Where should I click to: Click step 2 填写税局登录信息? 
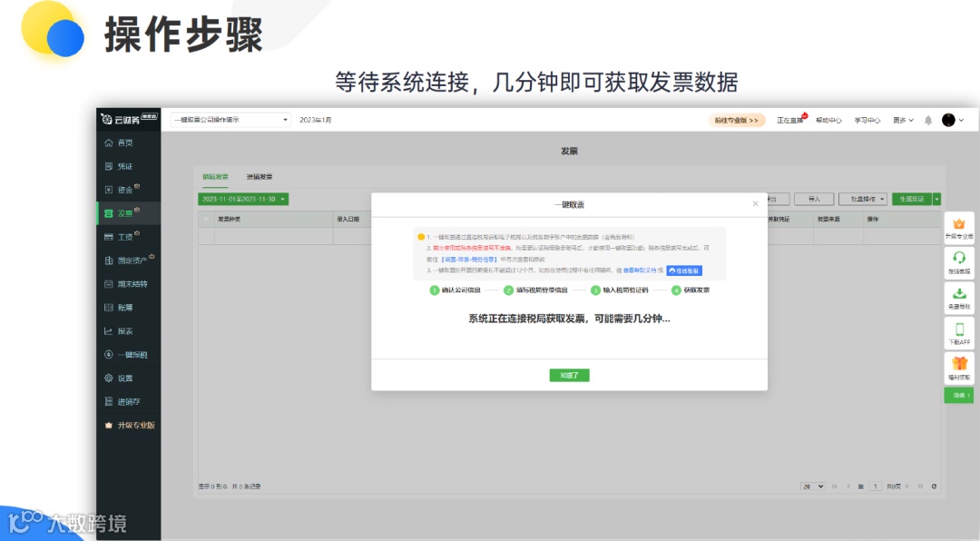click(x=535, y=290)
